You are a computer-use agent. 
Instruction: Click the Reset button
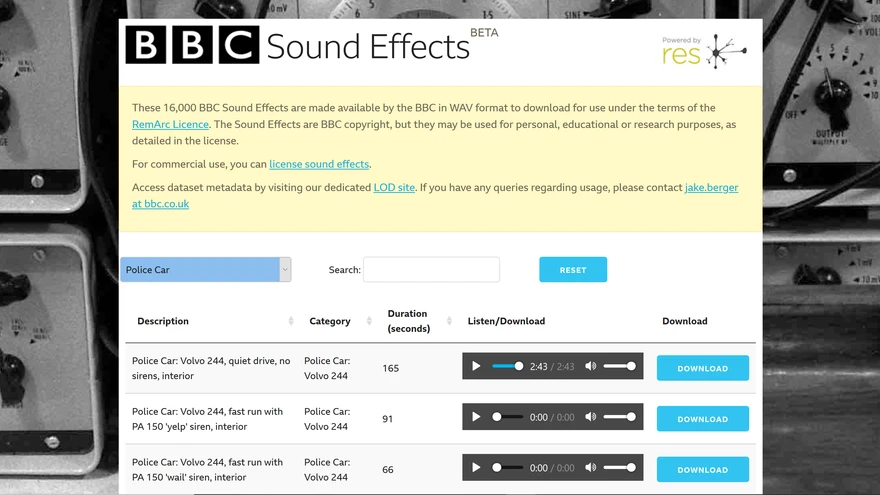point(572,270)
